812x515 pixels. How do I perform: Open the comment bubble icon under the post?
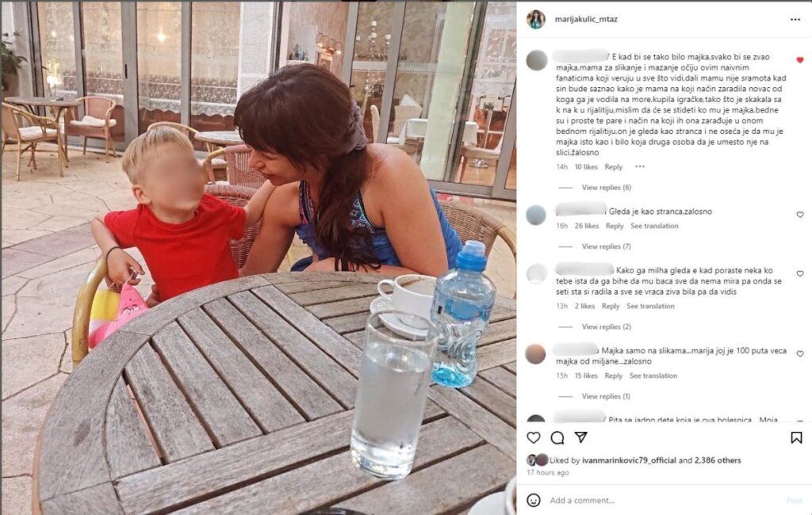(557, 438)
